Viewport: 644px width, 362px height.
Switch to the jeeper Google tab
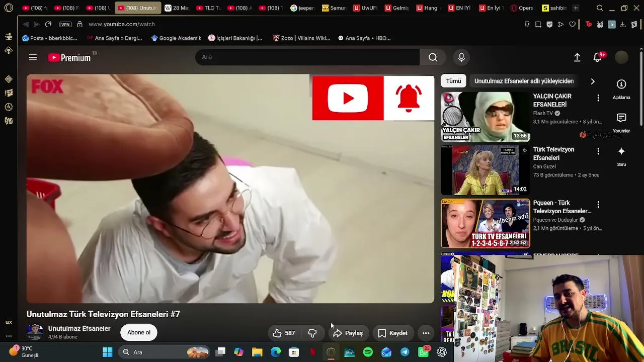click(302, 8)
